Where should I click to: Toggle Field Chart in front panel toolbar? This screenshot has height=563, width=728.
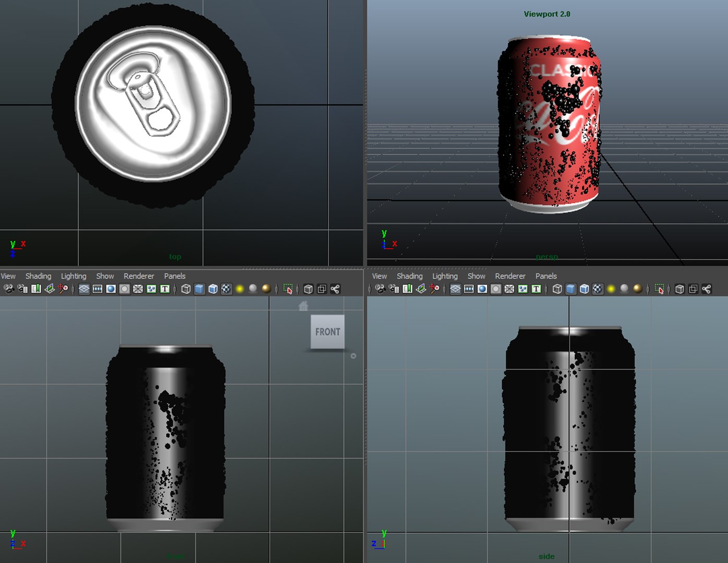138,289
